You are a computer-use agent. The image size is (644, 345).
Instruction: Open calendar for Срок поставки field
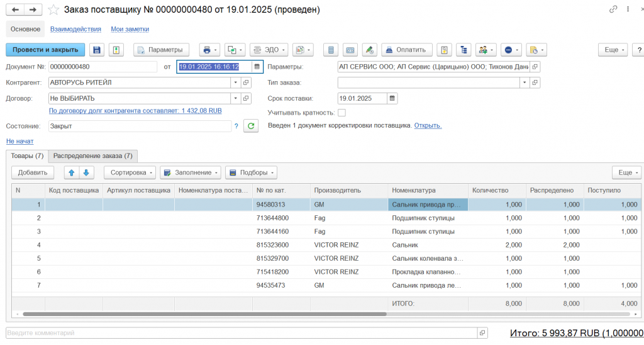[x=392, y=98]
